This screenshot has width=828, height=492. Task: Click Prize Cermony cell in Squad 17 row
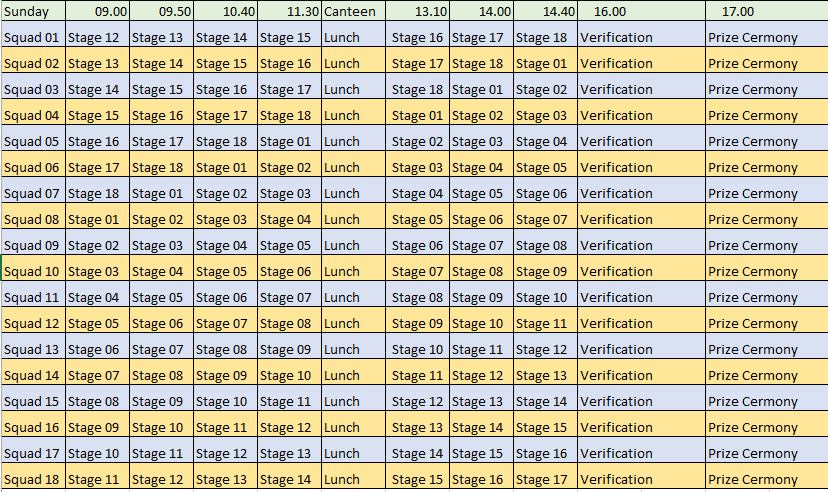coord(766,453)
